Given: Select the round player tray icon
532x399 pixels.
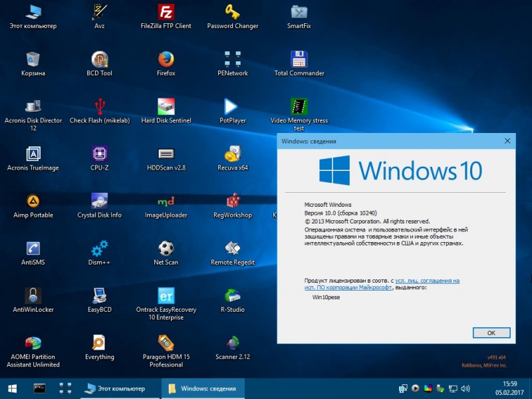Looking at the screenshot, I should [x=415, y=388].
